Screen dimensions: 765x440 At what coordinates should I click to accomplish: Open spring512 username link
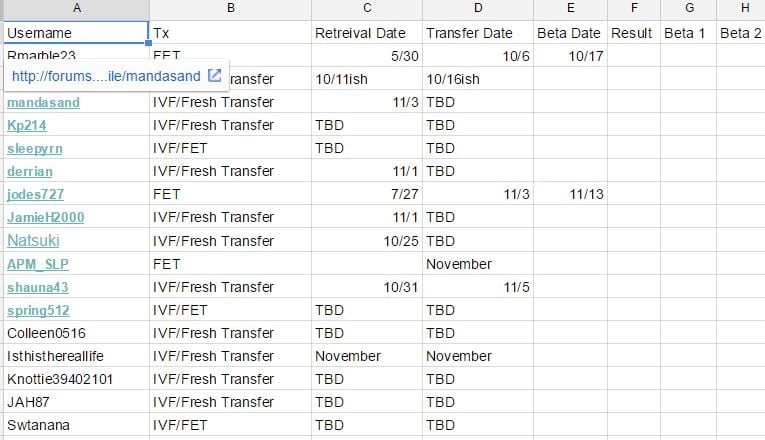coord(38,310)
